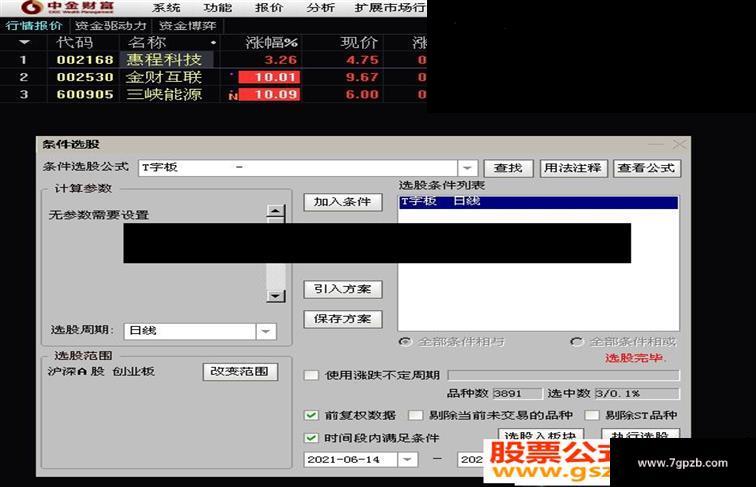
Task: Open the start date dropdown arrow
Action: click(x=407, y=460)
